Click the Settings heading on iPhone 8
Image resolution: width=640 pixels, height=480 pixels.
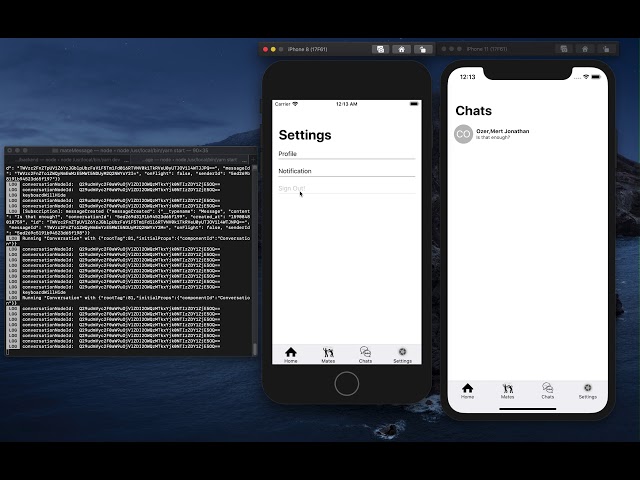tap(305, 135)
